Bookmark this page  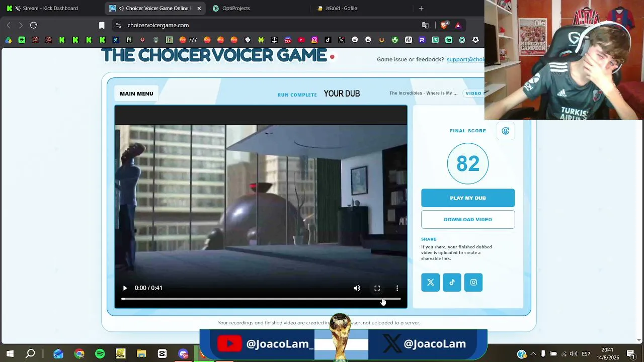pos(102,25)
